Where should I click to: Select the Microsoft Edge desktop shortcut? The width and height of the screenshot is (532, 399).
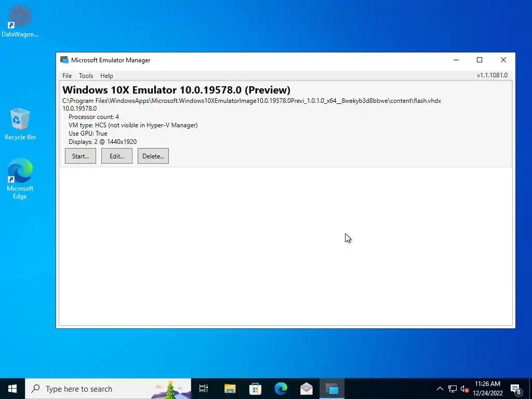[x=20, y=179]
